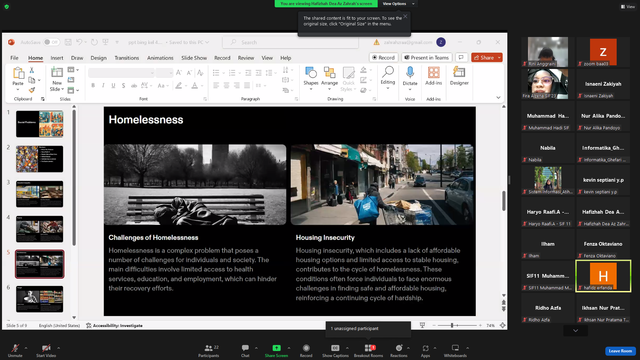Expand Share Screen options arrow
Viewport: 640px width, 360px height.
point(289,348)
